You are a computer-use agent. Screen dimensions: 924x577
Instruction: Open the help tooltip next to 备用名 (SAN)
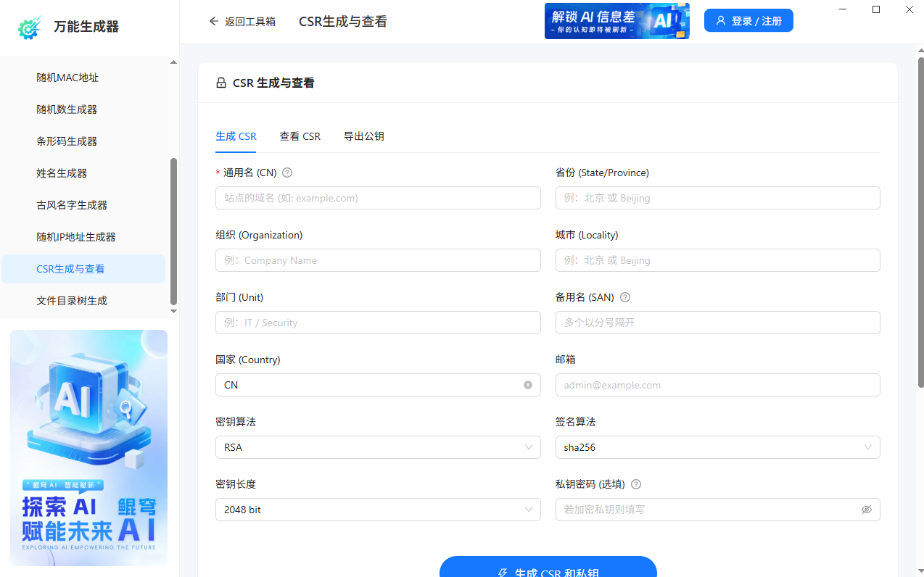coord(625,297)
